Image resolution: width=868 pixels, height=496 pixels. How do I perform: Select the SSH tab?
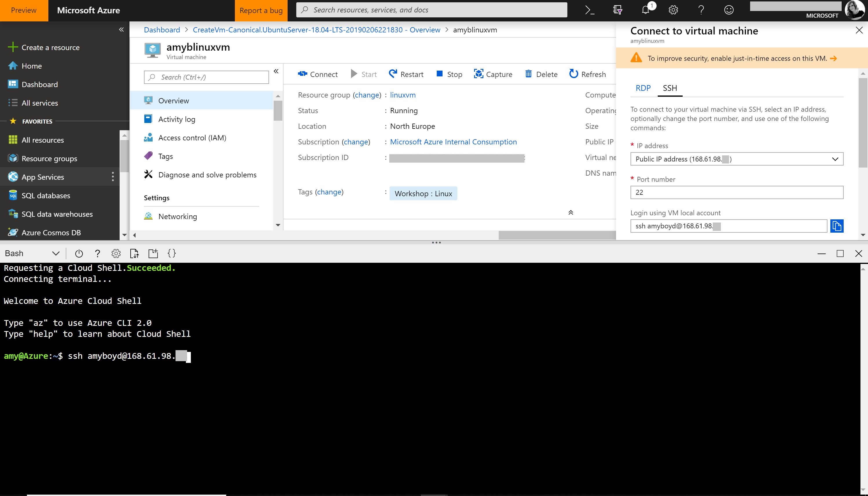point(670,88)
